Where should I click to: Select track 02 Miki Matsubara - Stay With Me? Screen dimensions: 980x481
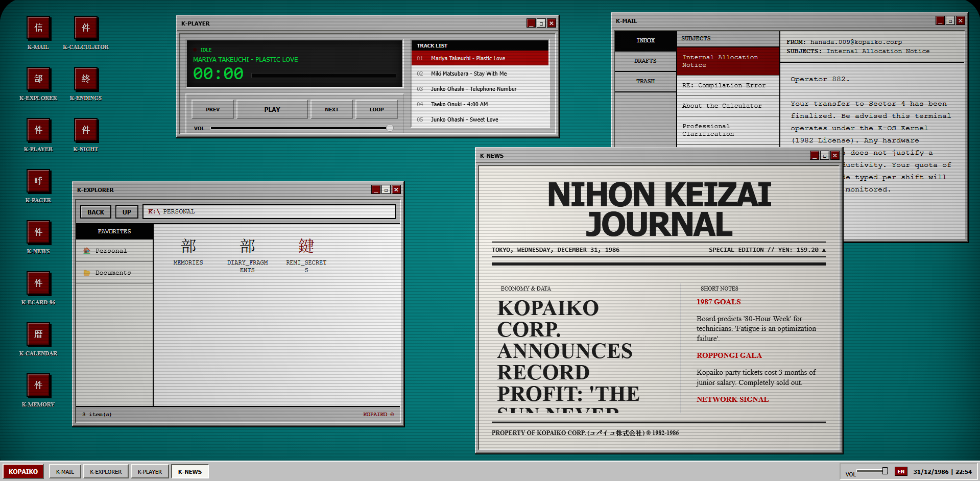point(480,74)
